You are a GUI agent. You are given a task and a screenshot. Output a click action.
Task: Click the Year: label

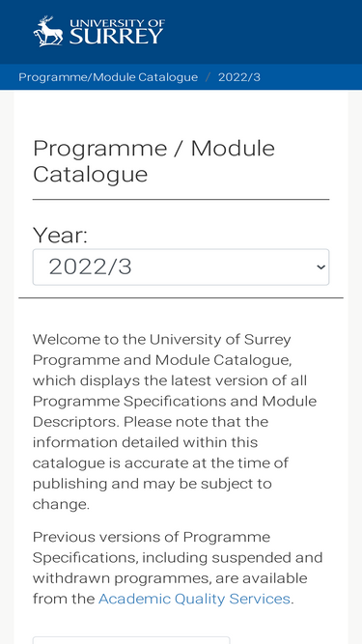[60, 236]
